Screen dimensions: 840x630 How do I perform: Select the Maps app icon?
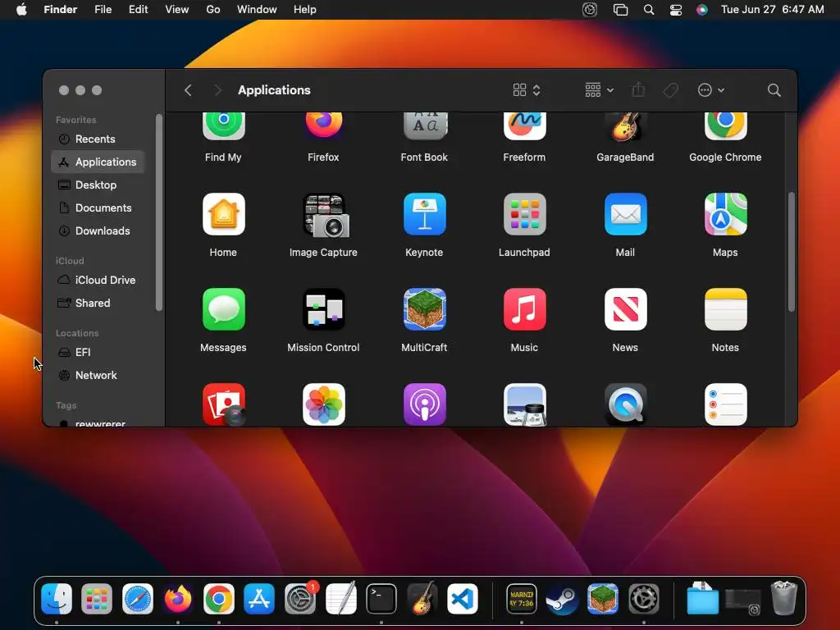pos(725,214)
